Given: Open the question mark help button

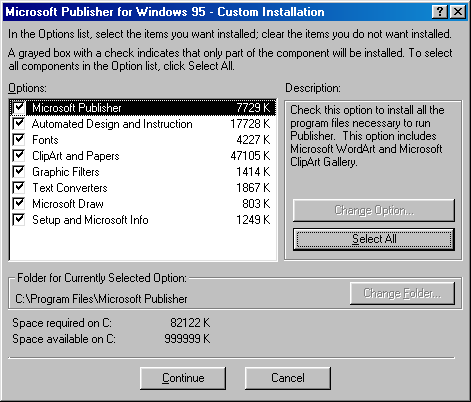Looking at the screenshot, I should pyautogui.click(x=440, y=12).
